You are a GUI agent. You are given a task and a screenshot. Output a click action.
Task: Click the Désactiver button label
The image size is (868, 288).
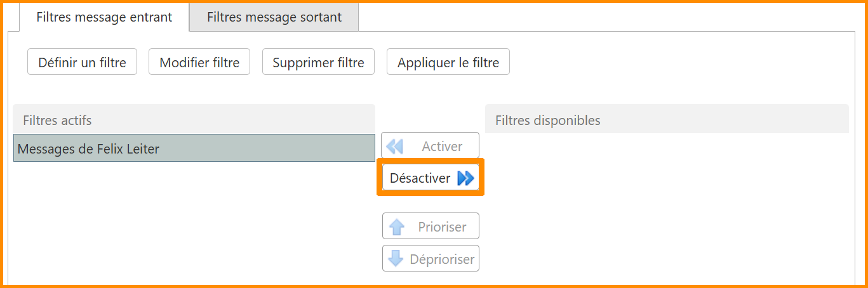(420, 178)
